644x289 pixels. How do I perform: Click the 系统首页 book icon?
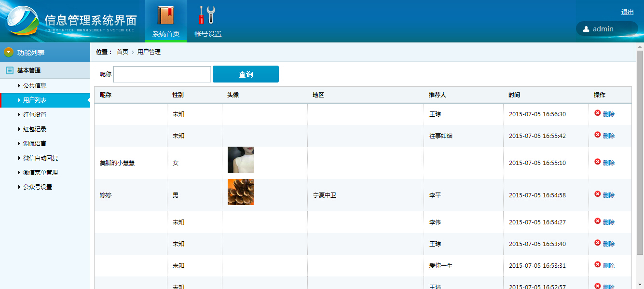tap(165, 15)
